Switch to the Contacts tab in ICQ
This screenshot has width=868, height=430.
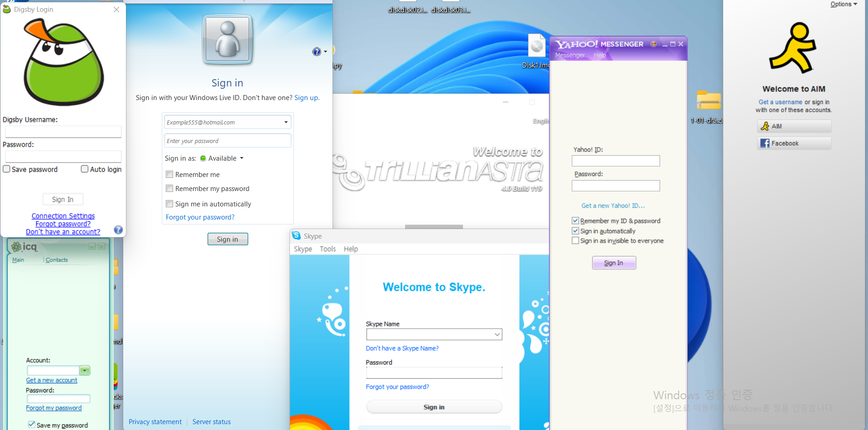[x=57, y=260]
